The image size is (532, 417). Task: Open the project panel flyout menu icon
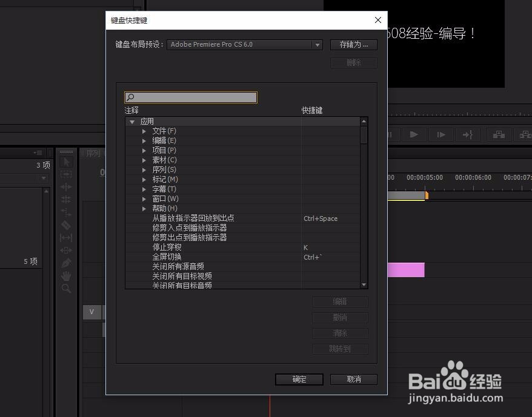tap(38, 153)
